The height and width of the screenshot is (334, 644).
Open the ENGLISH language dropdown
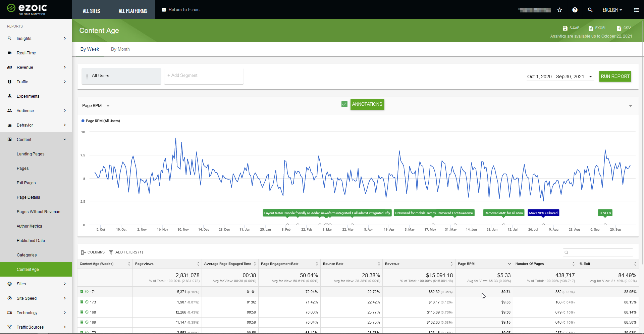pyautogui.click(x=612, y=10)
